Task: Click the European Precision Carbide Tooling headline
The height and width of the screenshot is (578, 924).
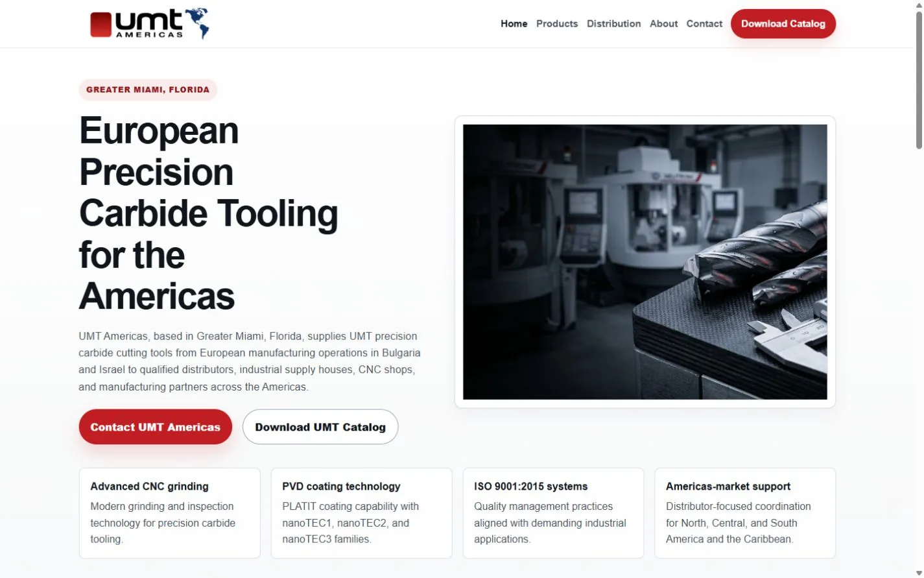Action: (208, 213)
